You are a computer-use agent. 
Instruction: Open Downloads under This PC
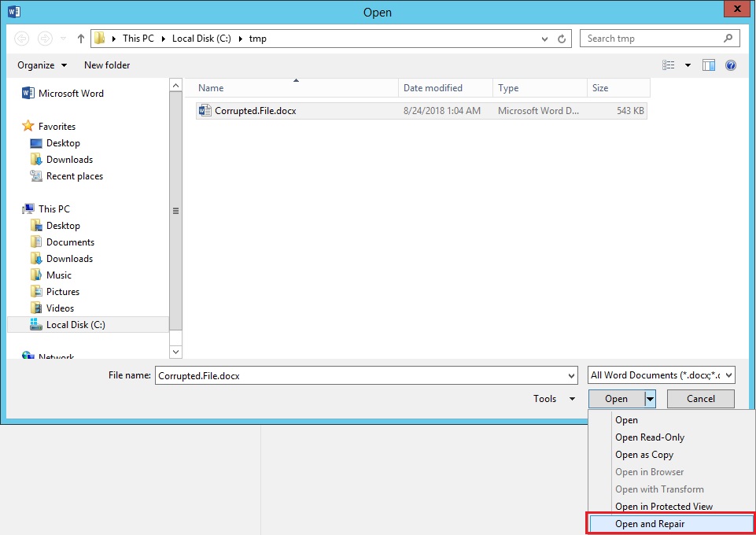click(x=61, y=258)
